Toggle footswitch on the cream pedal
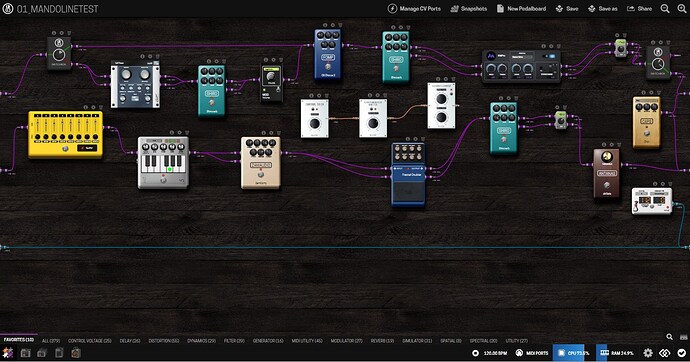Screen dimensions: 690x362 [261, 176]
